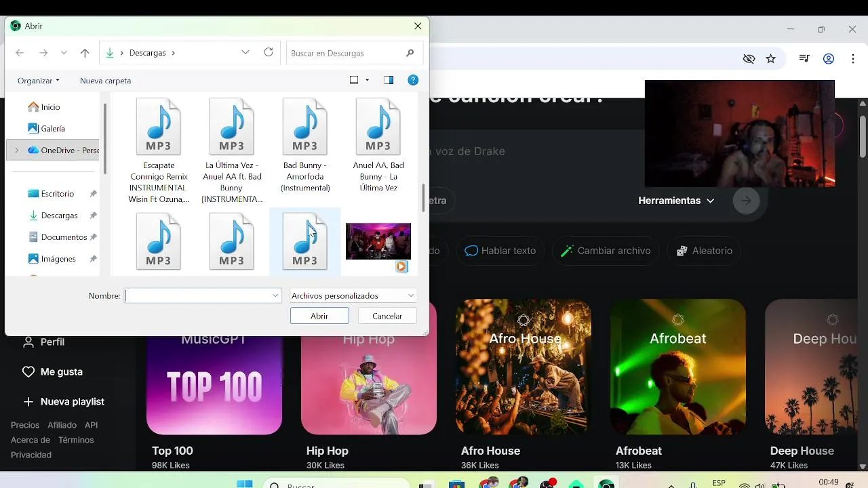This screenshot has height=488, width=868.
Task: Select Anuel AA, Bad Bunny La Última Vez file
Action: (378, 146)
